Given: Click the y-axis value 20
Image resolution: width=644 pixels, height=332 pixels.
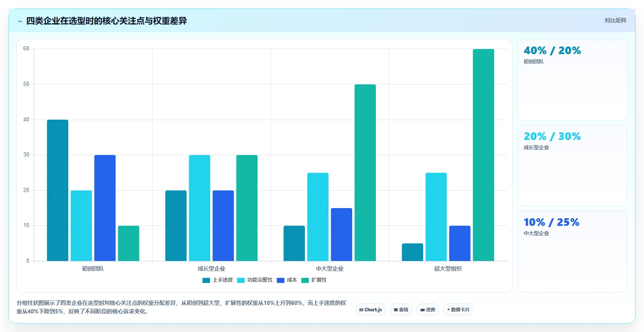Looking at the screenshot, I should pyautogui.click(x=26, y=190).
